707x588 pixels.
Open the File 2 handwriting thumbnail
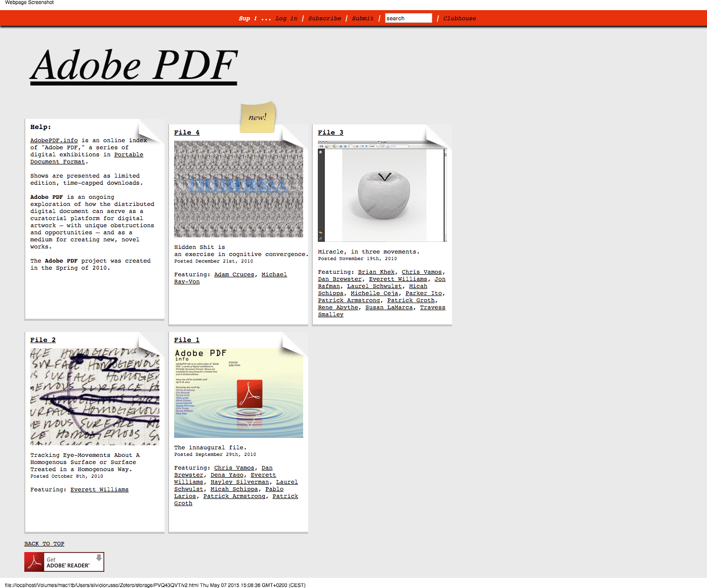(95, 397)
